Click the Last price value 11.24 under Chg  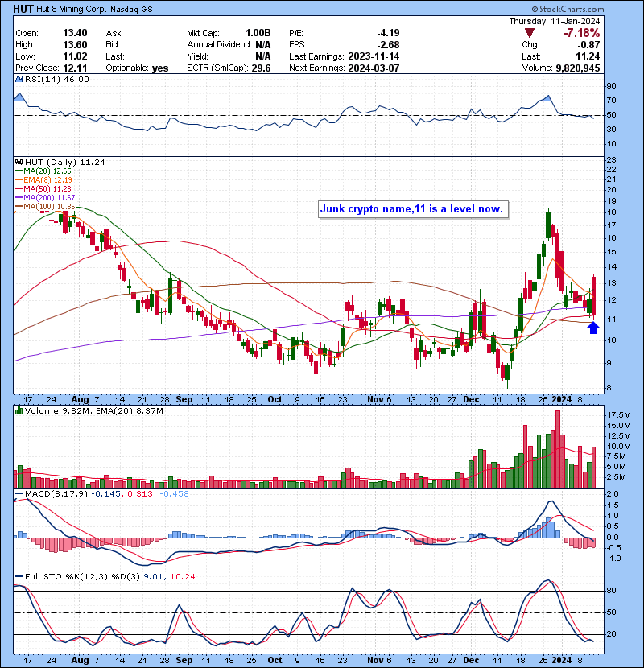588,56
